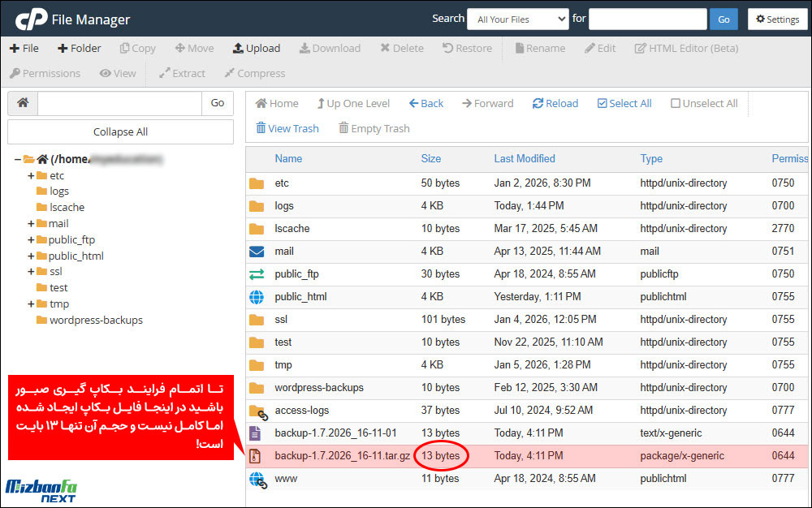This screenshot has width=812, height=508.
Task: Click the Copy icon in the toolbar
Action: point(137,49)
